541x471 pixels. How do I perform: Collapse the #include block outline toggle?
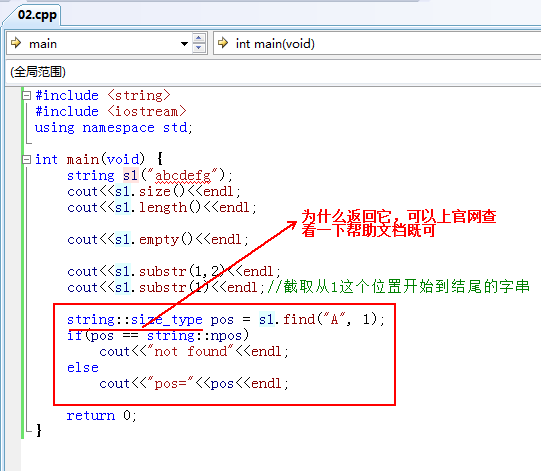[27, 95]
